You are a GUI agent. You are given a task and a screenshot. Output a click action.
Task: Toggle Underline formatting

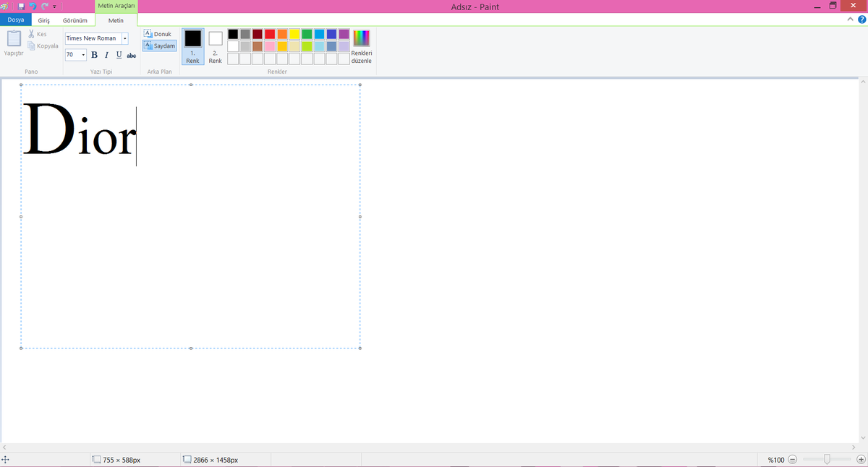pyautogui.click(x=119, y=55)
